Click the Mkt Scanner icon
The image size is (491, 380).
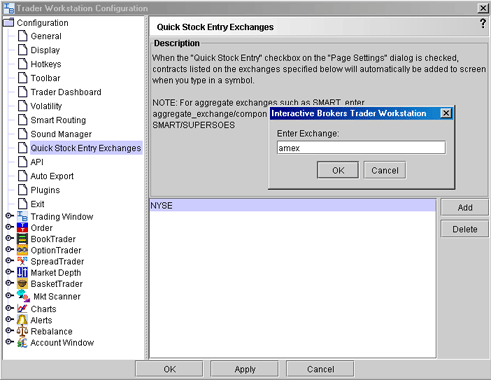(x=23, y=296)
